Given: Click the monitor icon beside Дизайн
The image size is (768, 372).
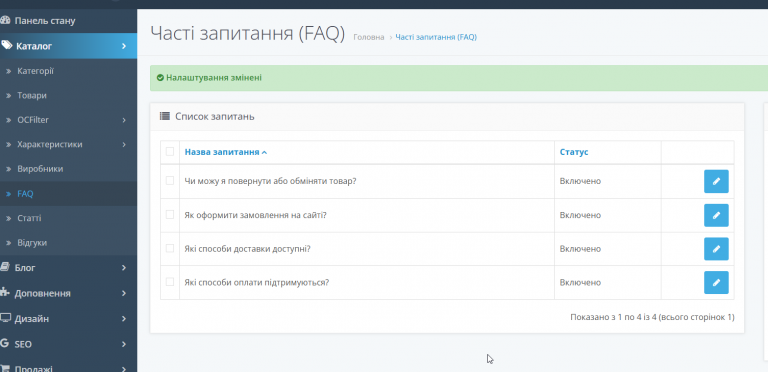Looking at the screenshot, I should 5,318.
